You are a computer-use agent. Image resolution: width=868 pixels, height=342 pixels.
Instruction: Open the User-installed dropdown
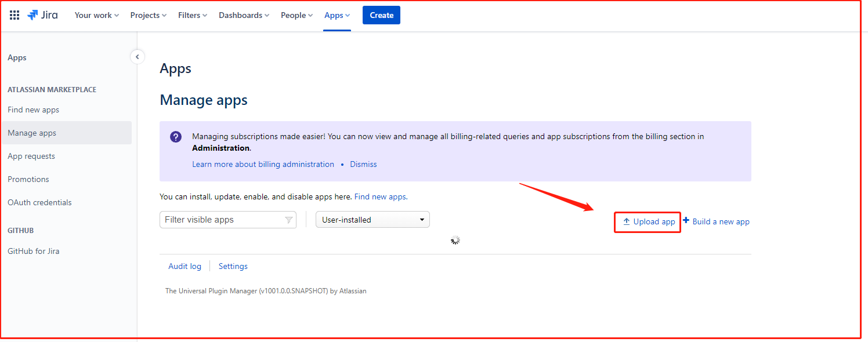[x=372, y=220]
